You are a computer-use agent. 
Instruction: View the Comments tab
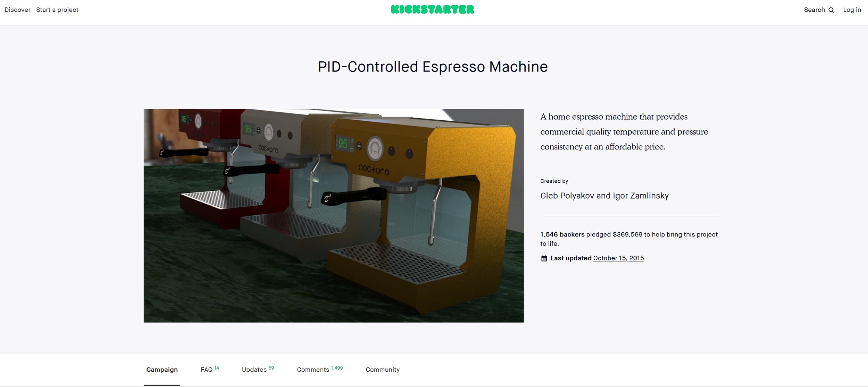click(313, 370)
